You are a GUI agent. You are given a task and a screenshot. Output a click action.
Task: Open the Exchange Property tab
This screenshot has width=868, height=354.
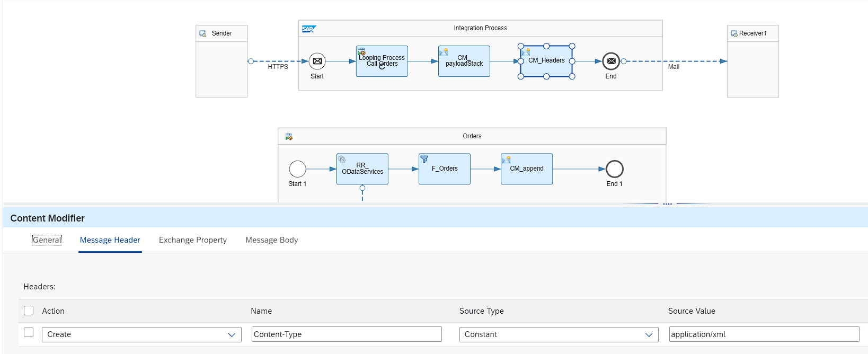(x=192, y=240)
